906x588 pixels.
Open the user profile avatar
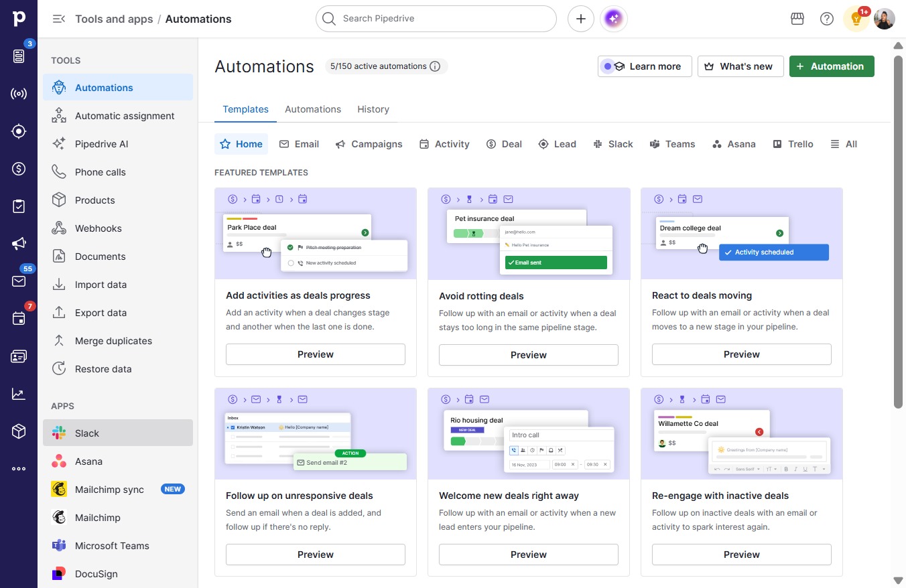885,19
